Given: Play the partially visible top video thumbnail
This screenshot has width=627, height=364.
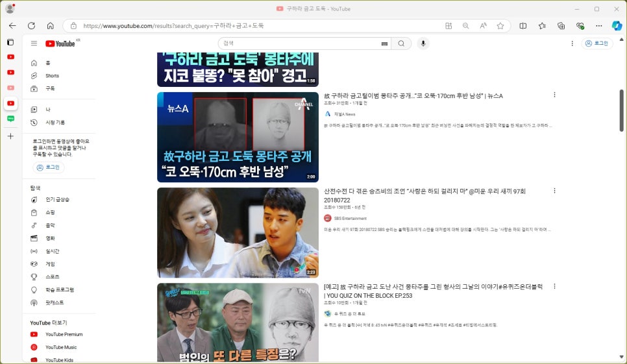Looking at the screenshot, I should (238, 69).
